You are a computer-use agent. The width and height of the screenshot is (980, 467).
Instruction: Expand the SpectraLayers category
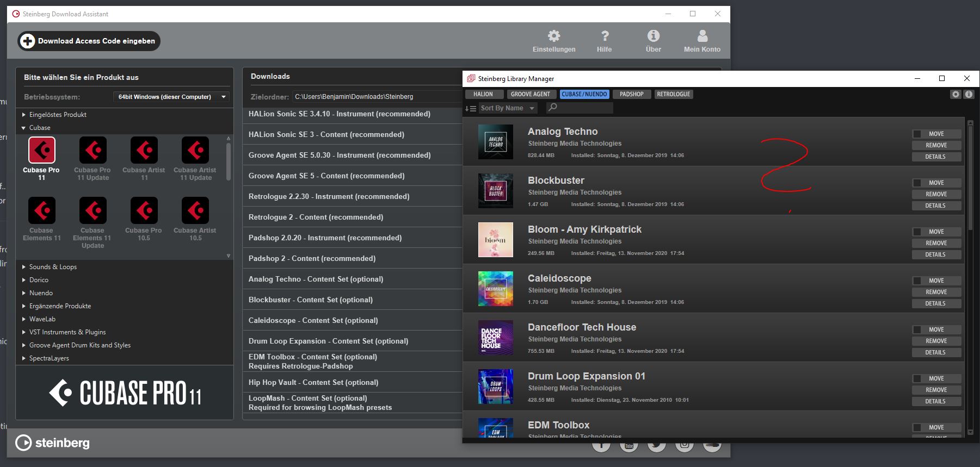(x=24, y=358)
